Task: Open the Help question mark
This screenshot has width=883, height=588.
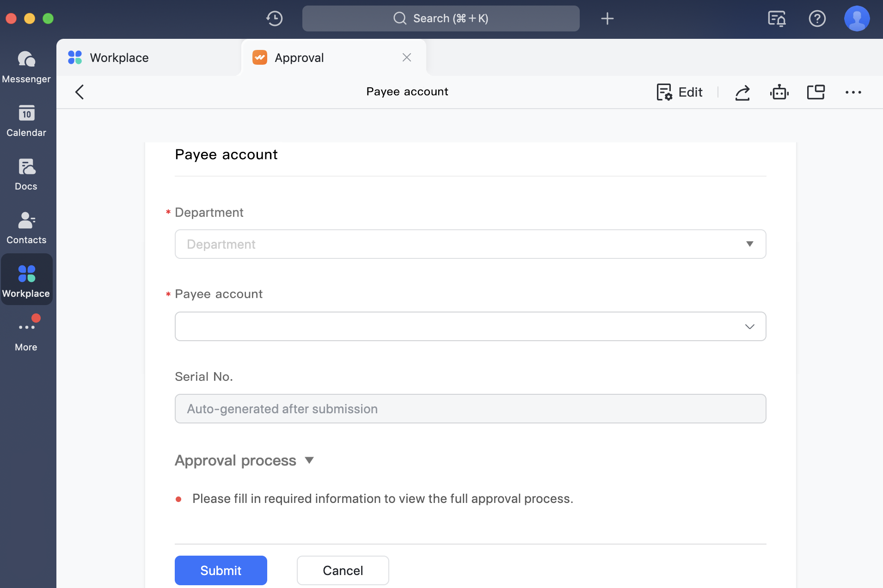Action: point(817,18)
